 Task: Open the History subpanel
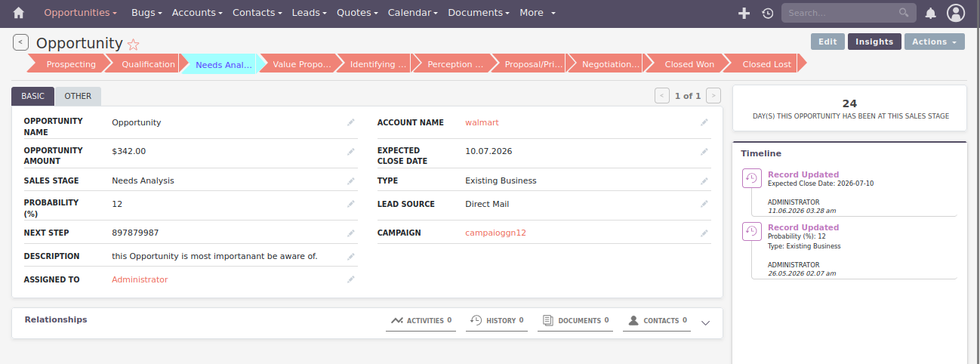(496, 321)
